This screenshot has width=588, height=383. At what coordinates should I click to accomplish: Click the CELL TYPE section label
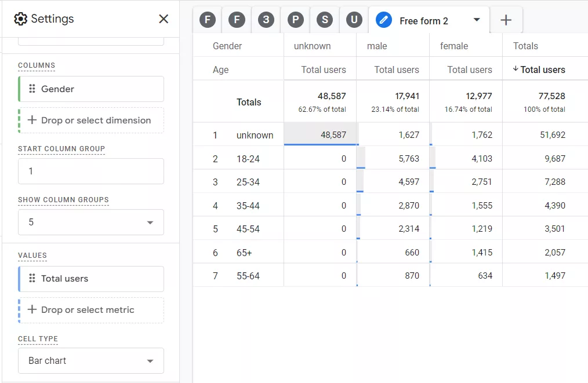(38, 339)
